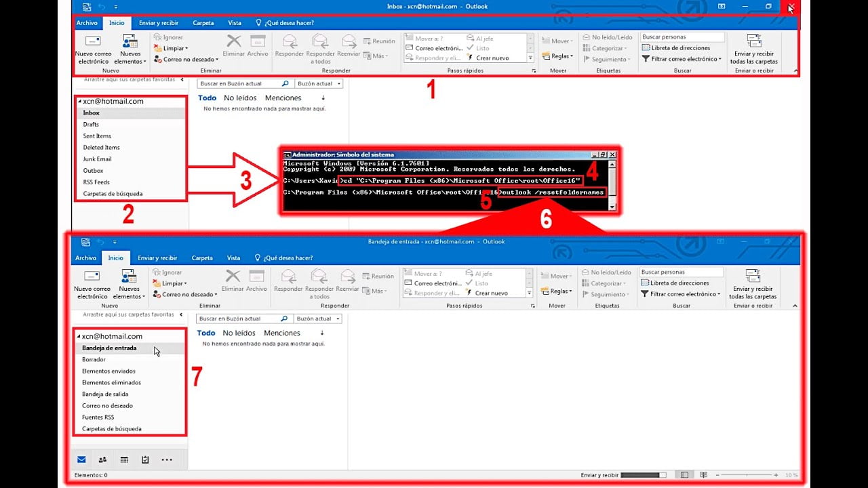Select the Todo filter in Bandeja de entrada window
Screen dimensions: 868x488
click(x=206, y=333)
